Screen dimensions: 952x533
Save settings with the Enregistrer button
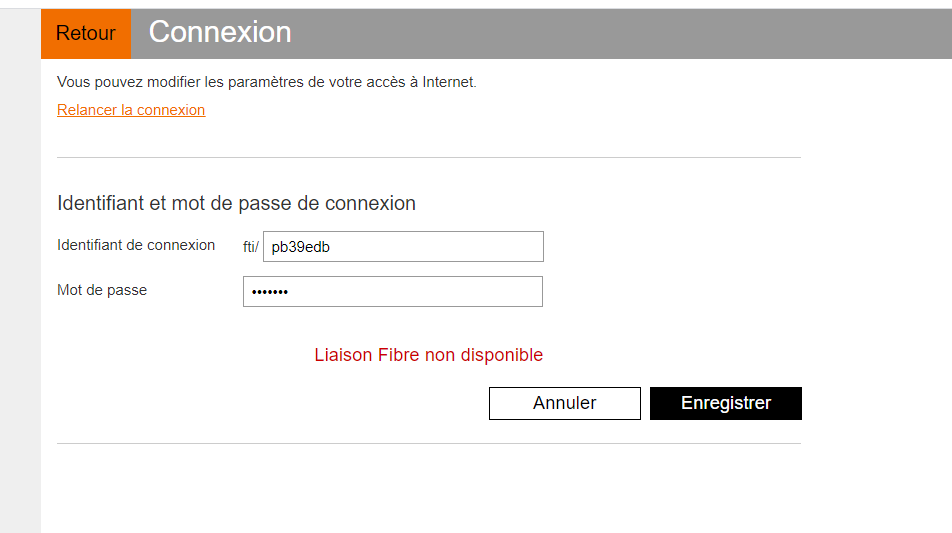pos(725,403)
